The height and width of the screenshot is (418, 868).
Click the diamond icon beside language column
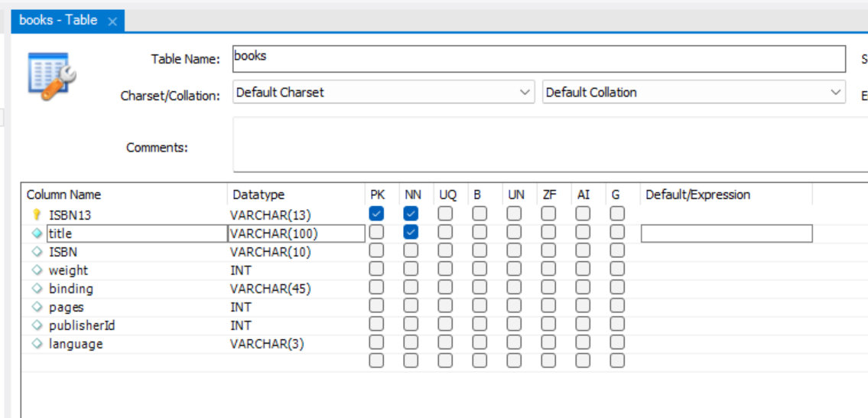(x=37, y=344)
